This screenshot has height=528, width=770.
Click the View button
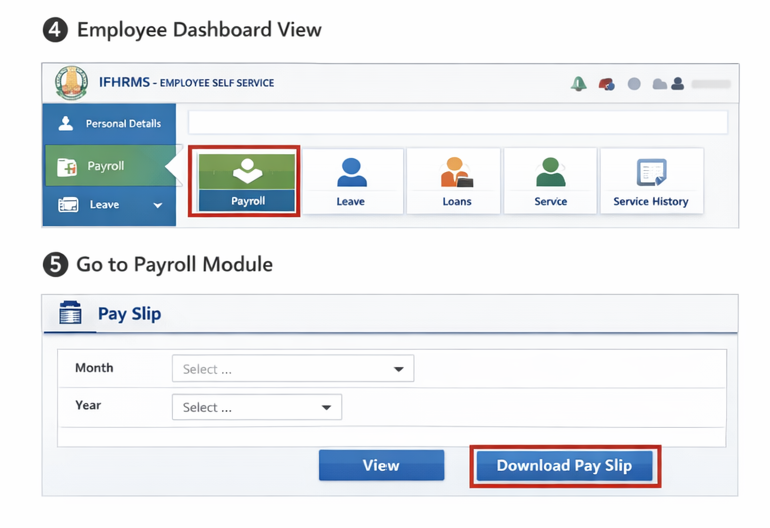click(x=382, y=465)
